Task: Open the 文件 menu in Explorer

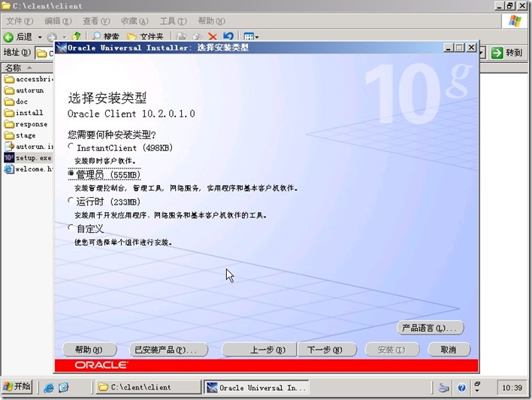Action: (20, 21)
